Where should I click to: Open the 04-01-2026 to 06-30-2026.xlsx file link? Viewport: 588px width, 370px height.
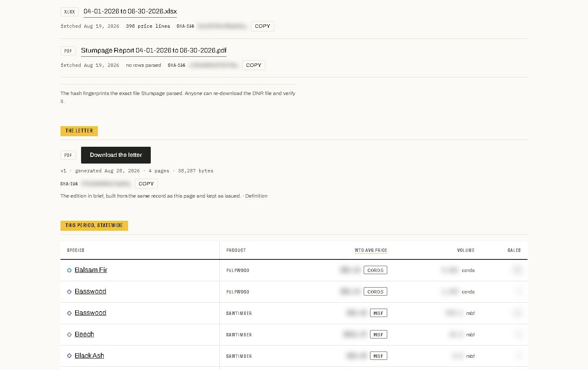tap(130, 11)
